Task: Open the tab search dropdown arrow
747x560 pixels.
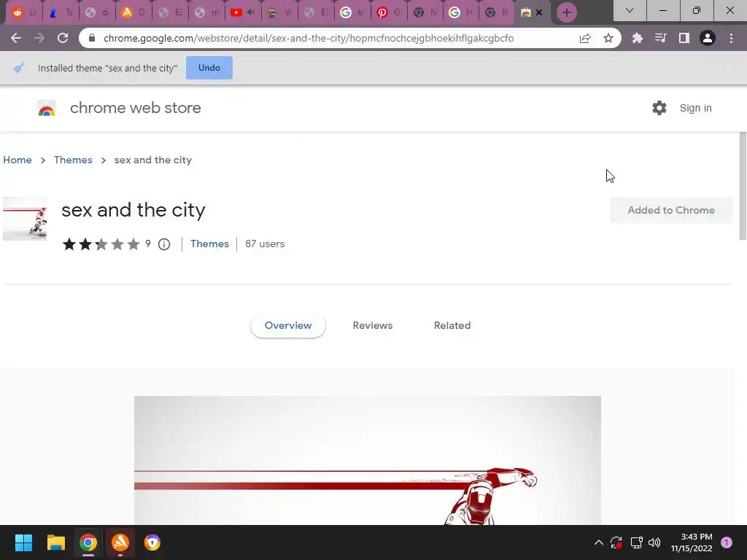Action: point(630,10)
